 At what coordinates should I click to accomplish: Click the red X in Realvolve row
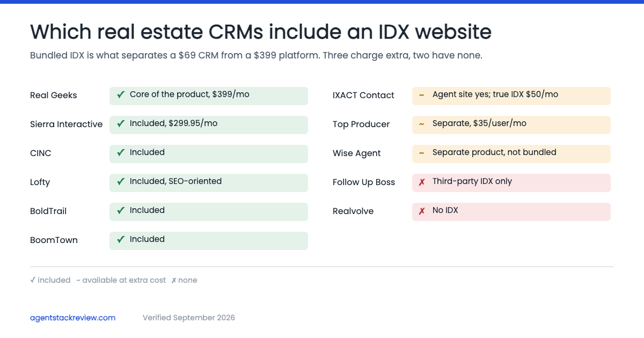pos(422,211)
